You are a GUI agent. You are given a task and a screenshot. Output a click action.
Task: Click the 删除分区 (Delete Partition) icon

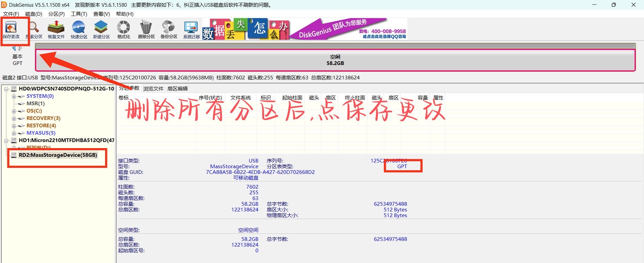pyautogui.click(x=146, y=29)
